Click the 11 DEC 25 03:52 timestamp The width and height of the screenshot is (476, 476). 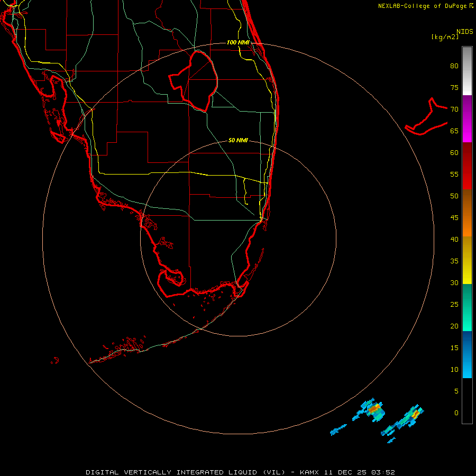(360, 472)
